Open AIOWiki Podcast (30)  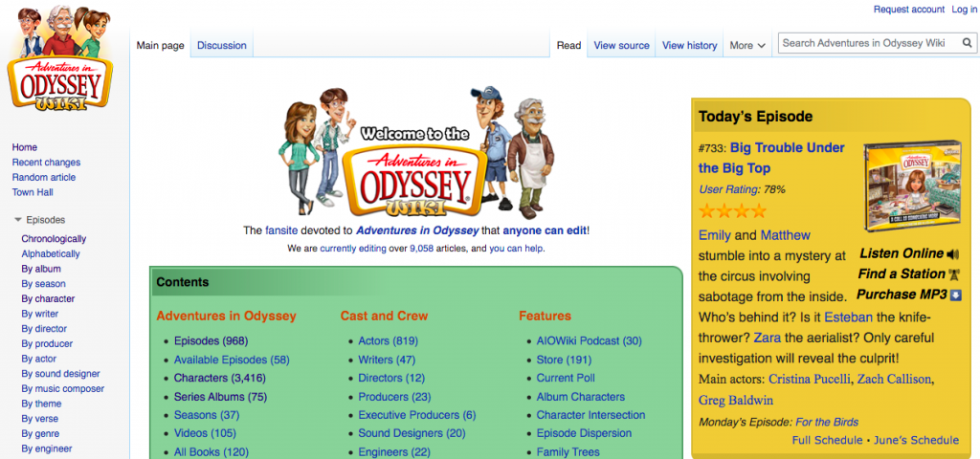click(589, 341)
